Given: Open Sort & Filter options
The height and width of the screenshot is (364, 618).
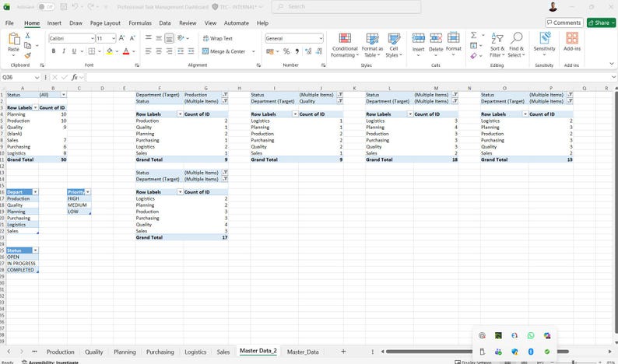Looking at the screenshot, I should 497,45.
